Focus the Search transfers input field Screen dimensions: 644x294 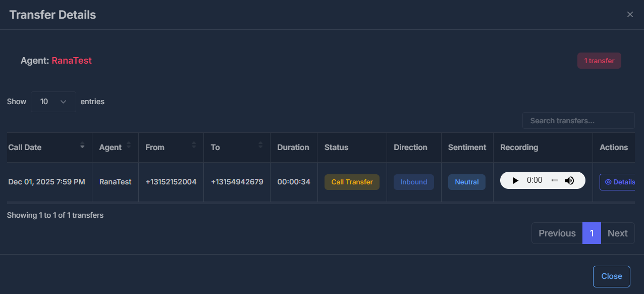578,121
